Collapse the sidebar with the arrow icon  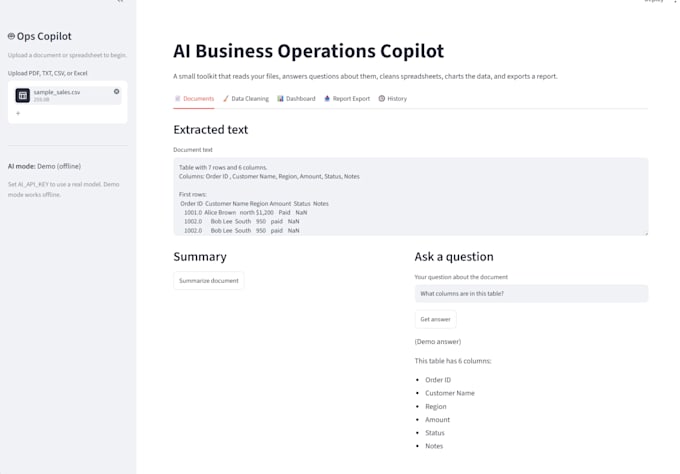tap(120, 1)
